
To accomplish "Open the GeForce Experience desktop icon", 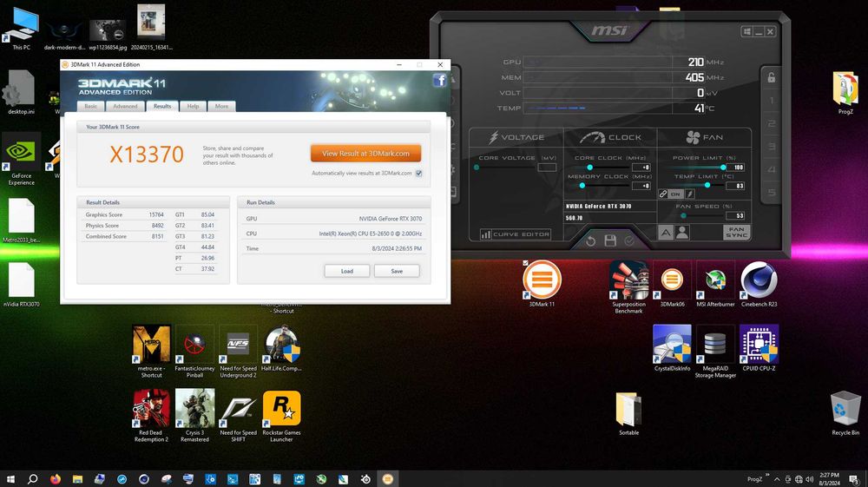I will (21, 160).
